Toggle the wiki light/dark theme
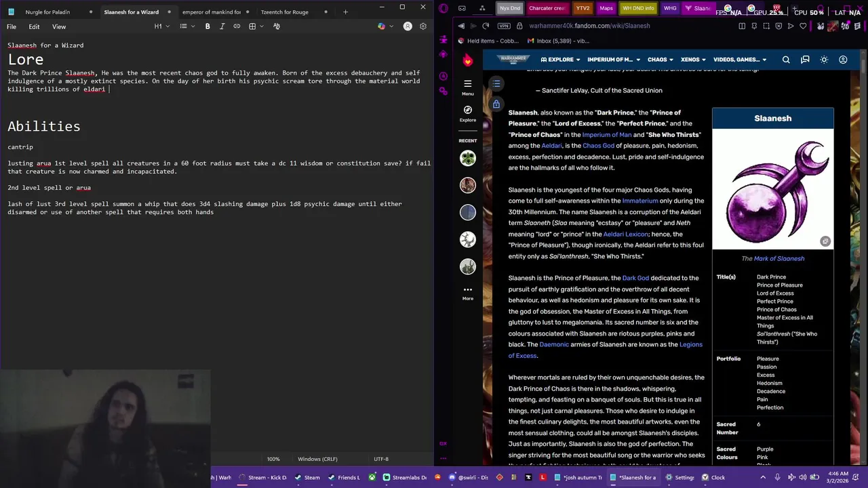 click(x=824, y=60)
